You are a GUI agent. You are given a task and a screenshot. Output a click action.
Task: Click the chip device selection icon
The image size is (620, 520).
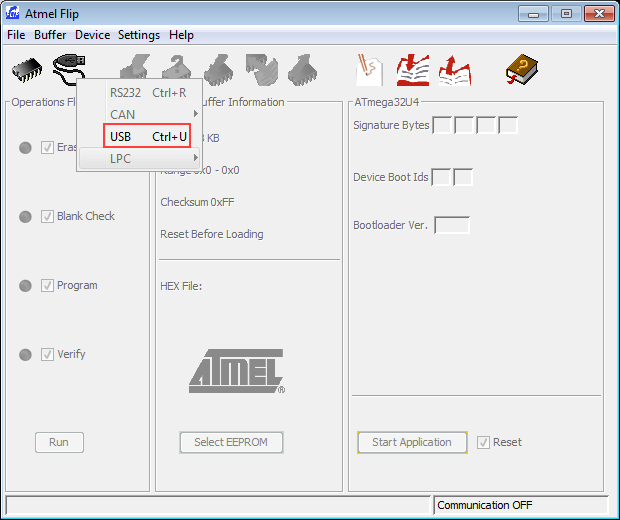[27, 70]
